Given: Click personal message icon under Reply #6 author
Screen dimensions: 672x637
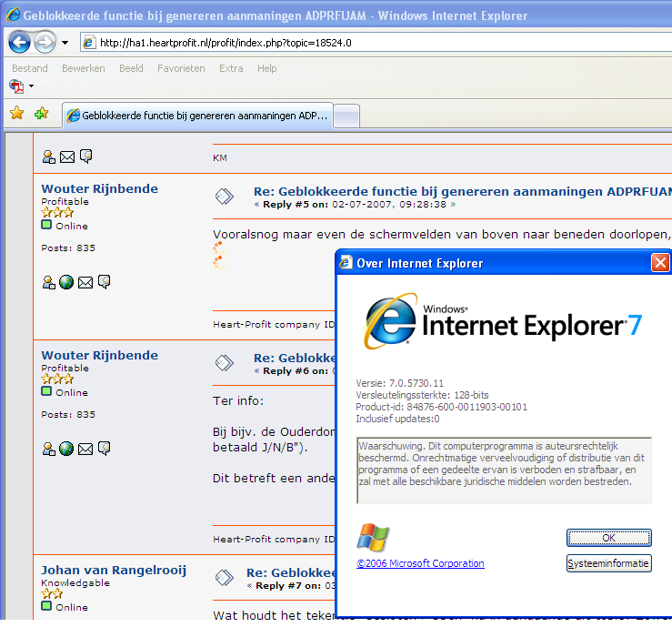Looking at the screenshot, I should click(105, 448).
